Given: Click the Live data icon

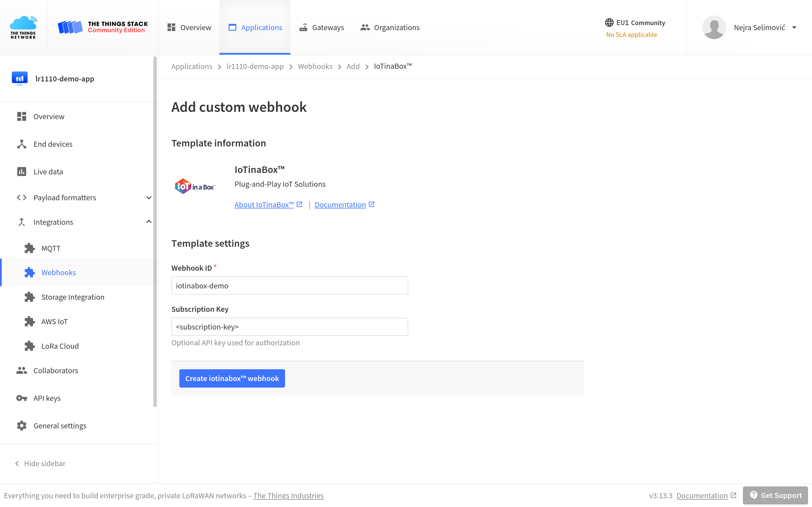Looking at the screenshot, I should 22,171.
